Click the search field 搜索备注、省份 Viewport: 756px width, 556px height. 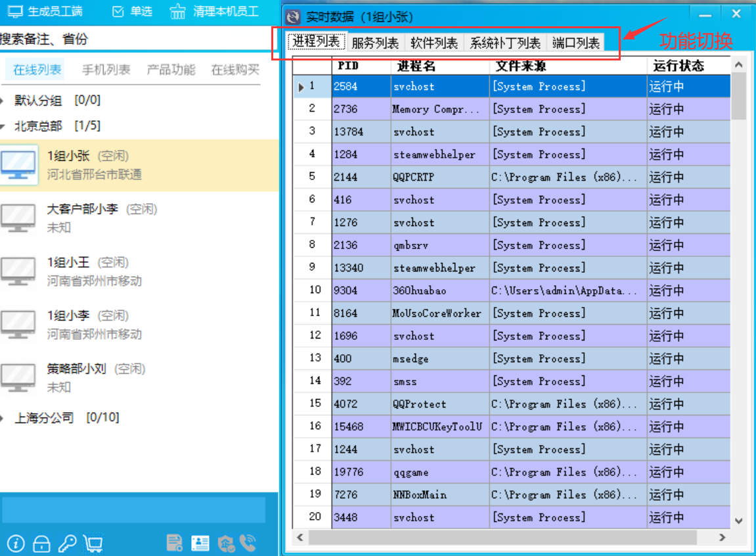coord(131,39)
